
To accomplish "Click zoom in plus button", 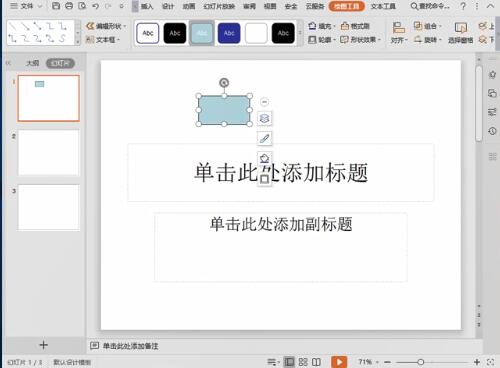I will point(477,362).
